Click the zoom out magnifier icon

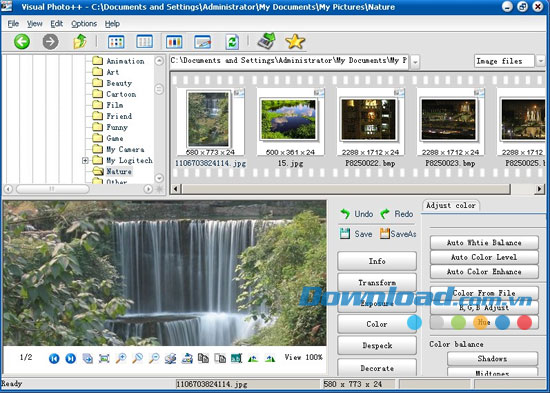tap(154, 358)
